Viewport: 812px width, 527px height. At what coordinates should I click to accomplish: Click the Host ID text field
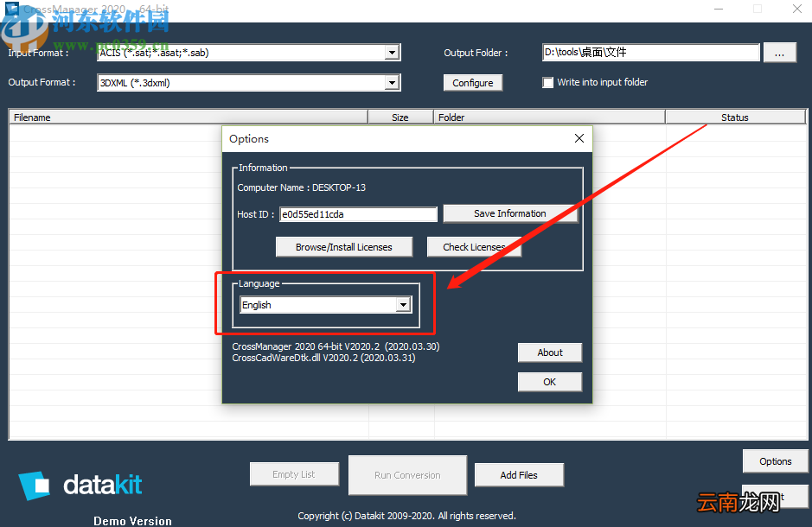coord(358,214)
